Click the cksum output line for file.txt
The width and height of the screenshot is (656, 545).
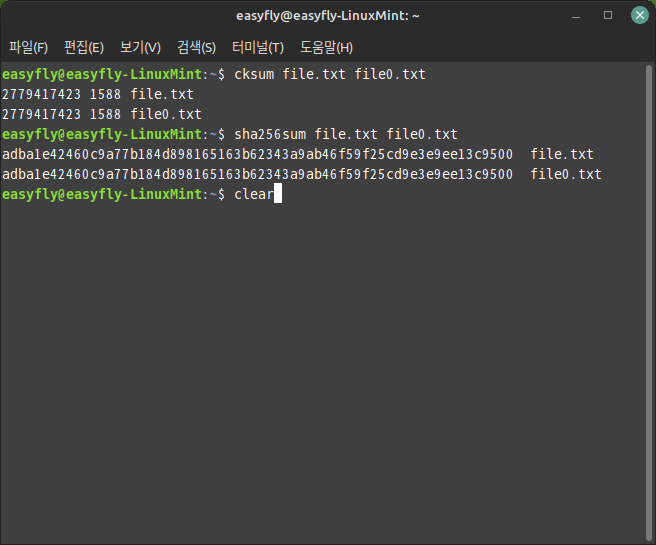[98, 95]
